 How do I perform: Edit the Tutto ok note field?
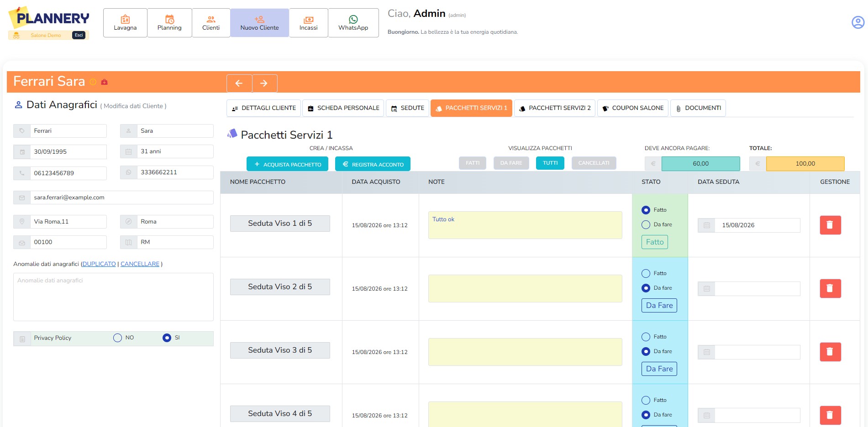point(525,225)
